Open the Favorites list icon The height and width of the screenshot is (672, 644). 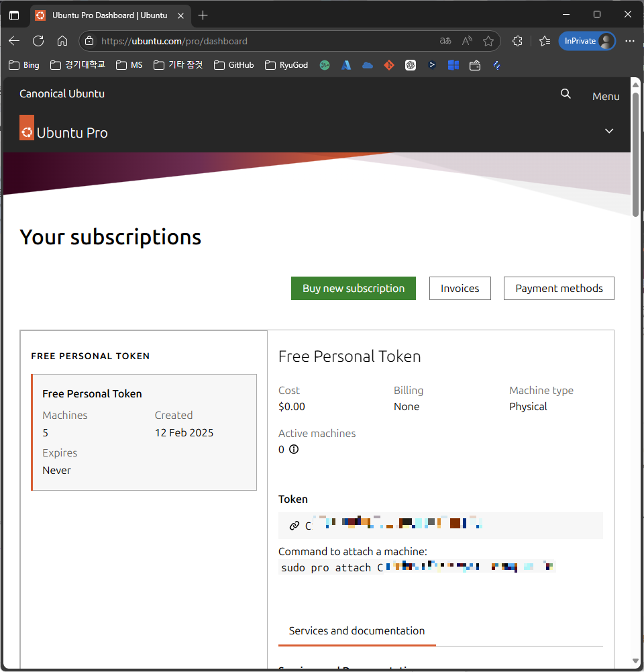545,41
